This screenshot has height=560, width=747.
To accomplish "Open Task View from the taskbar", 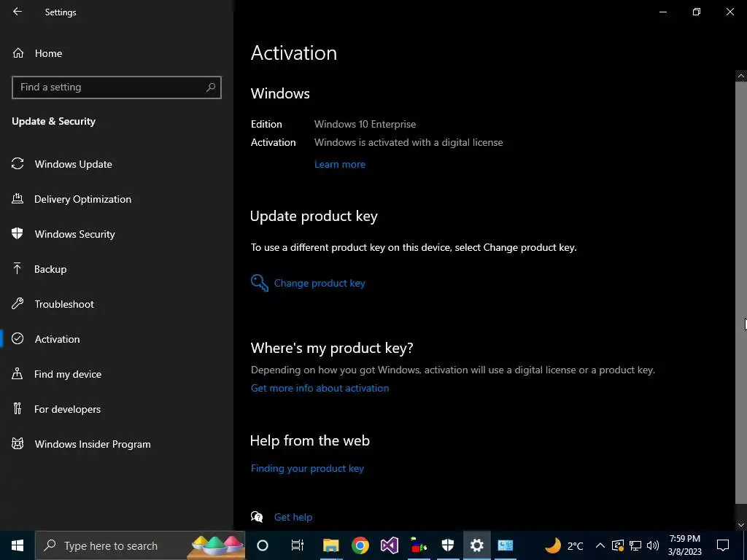I will (298, 545).
